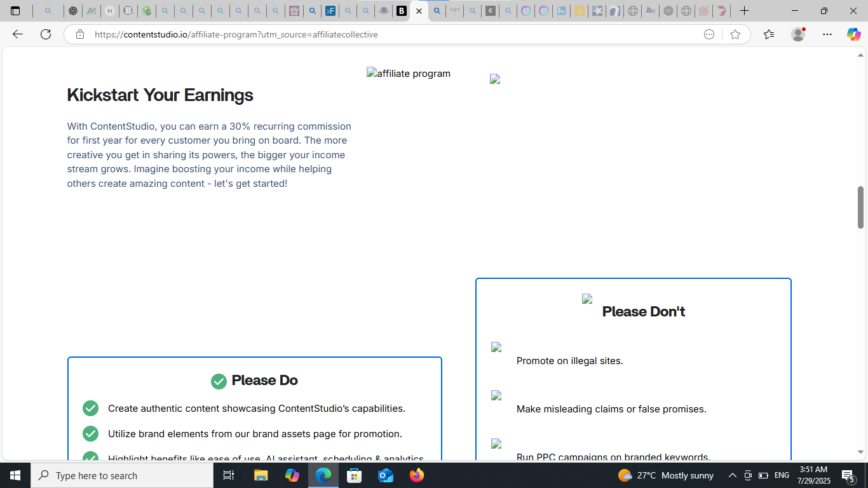Screen dimensions: 868x488
Task: Click the broken icon above Make misleading claims
Action: (x=496, y=395)
